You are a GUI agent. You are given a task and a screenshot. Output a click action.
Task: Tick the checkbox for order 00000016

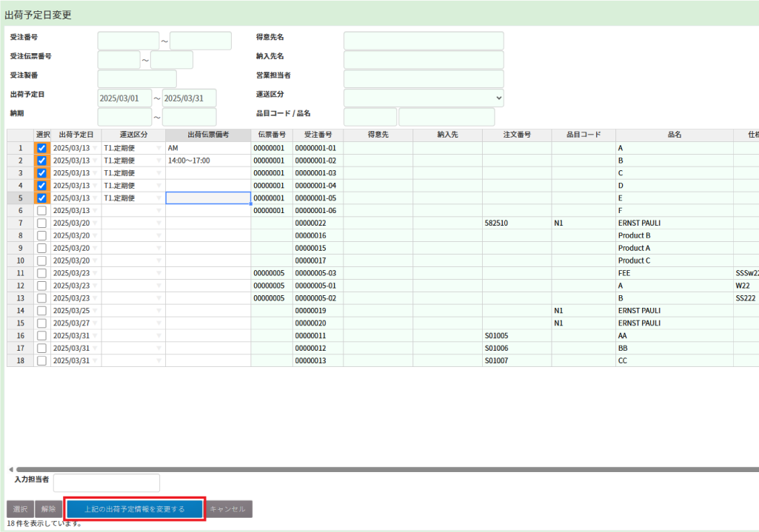(x=41, y=235)
